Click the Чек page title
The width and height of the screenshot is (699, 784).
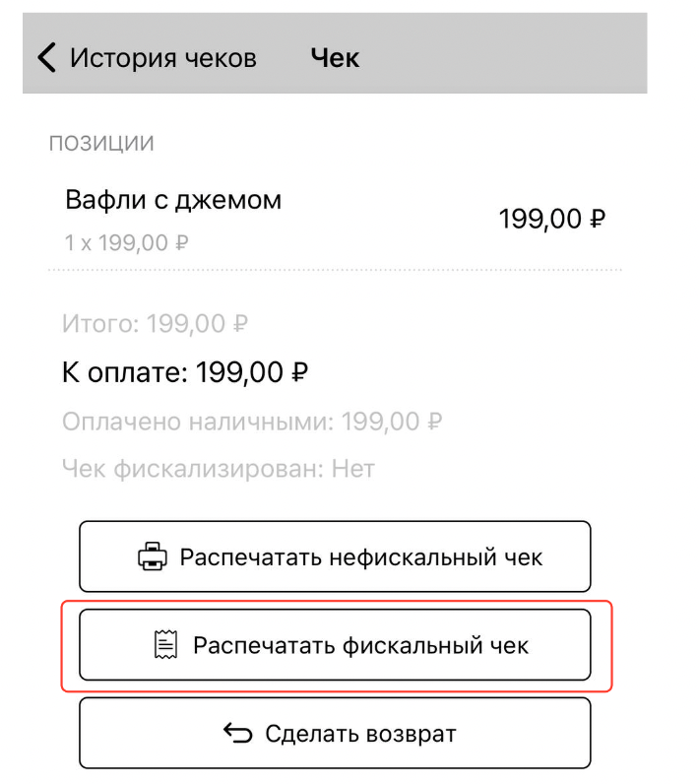[335, 58]
